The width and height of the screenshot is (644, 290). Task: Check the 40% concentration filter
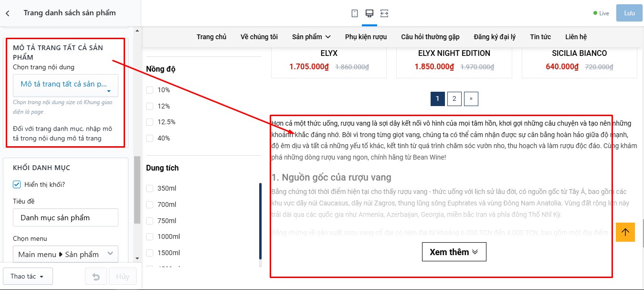pos(150,138)
